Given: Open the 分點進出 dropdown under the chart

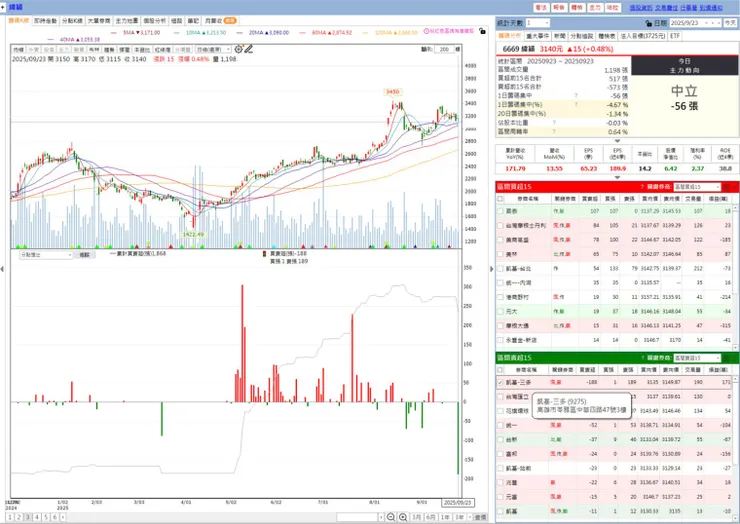Looking at the screenshot, I should [x=46, y=255].
